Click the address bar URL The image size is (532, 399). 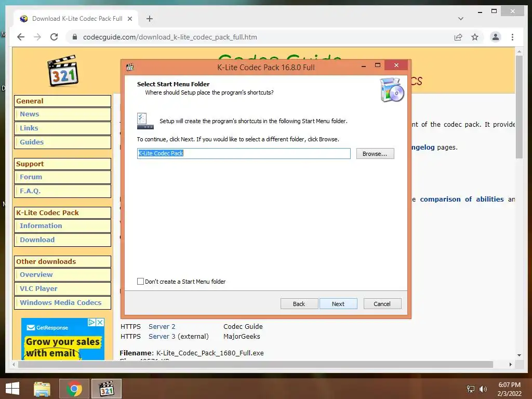point(170,37)
